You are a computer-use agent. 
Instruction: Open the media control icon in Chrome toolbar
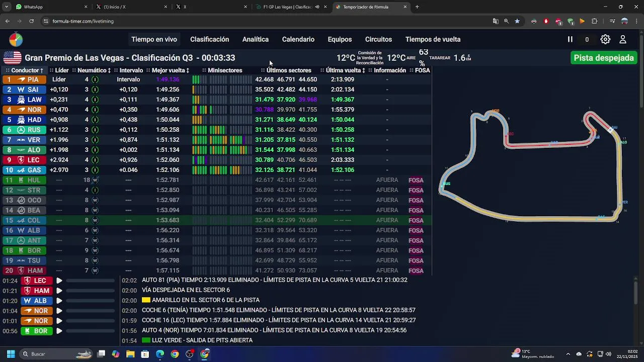click(612, 21)
